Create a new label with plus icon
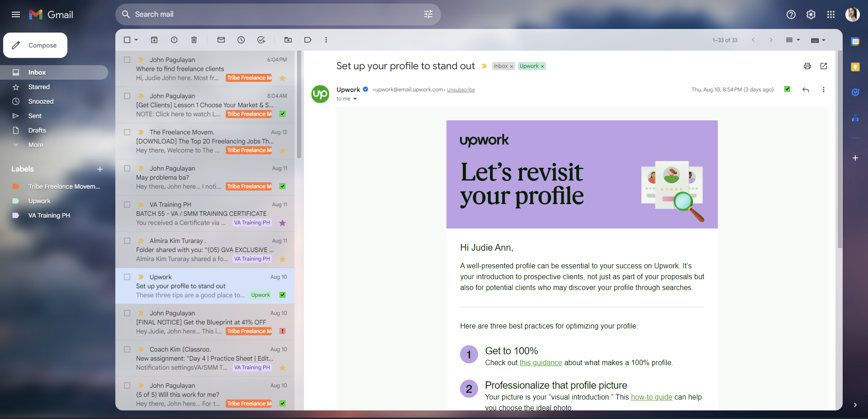 click(100, 169)
